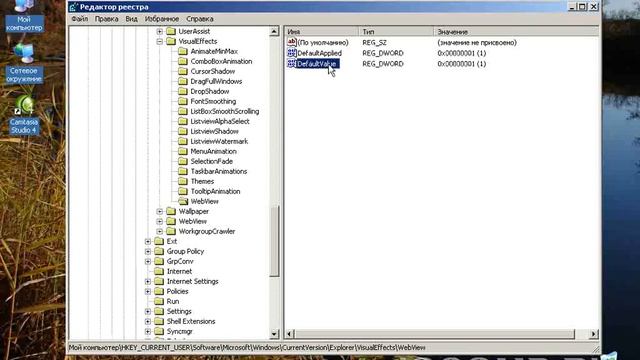Open Мой компьютер desktop icon
Viewport: 640px width, 360px height.
[24, 16]
